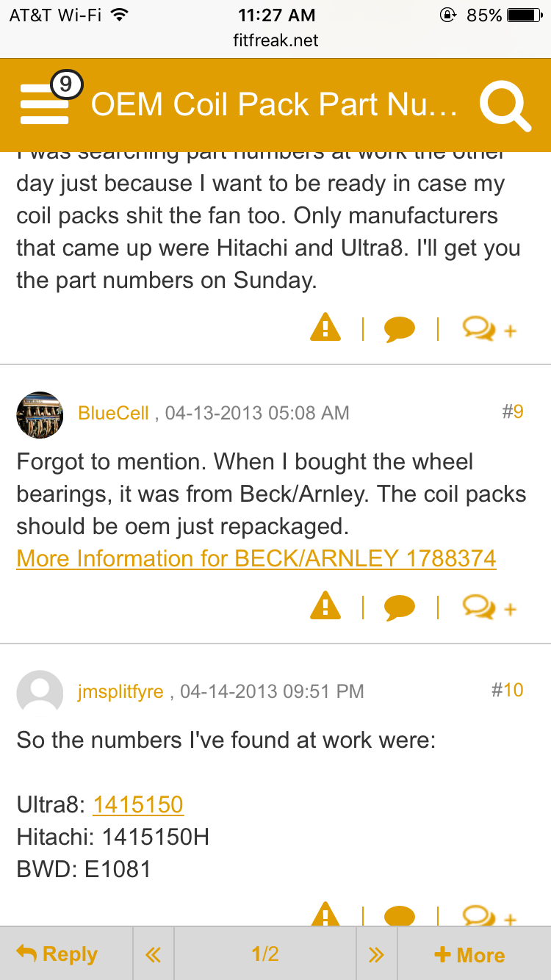Viewport: 551px width, 980px height.
Task: Open post #10 permalink number
Action: pyautogui.click(x=507, y=690)
